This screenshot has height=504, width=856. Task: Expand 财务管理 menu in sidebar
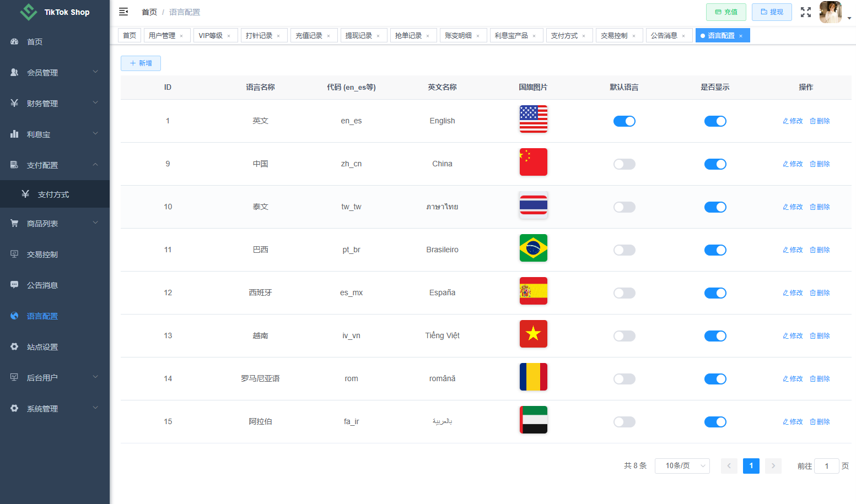click(x=55, y=104)
